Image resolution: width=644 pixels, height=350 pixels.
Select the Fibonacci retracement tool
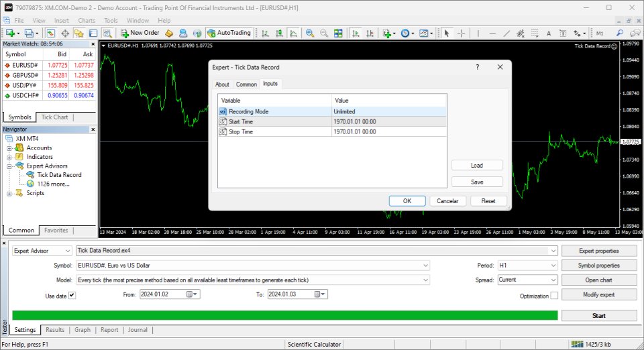coord(535,34)
